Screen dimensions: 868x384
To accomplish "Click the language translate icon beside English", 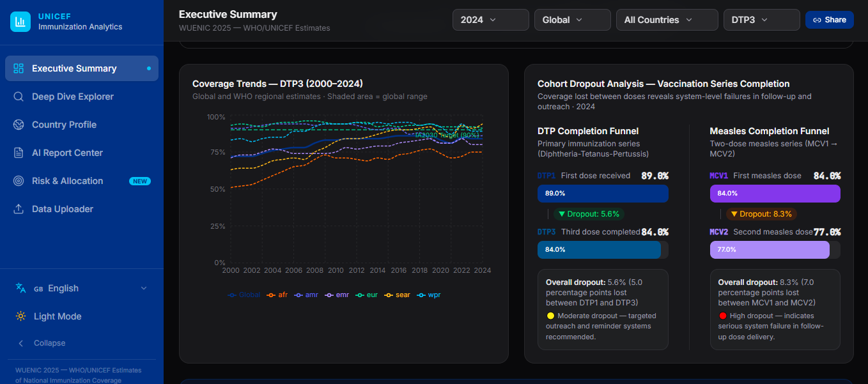I will click(21, 288).
